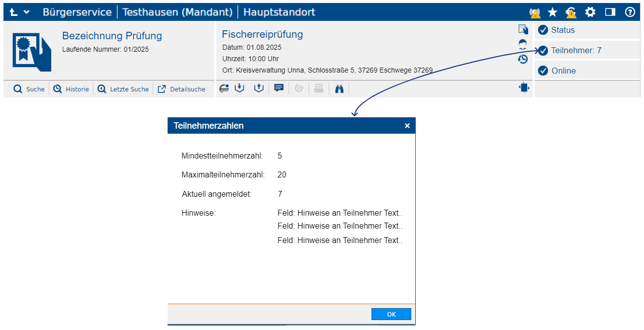Screen dimensions: 644x330
Task: Open the euro payment warning icon
Action: (x=571, y=12)
